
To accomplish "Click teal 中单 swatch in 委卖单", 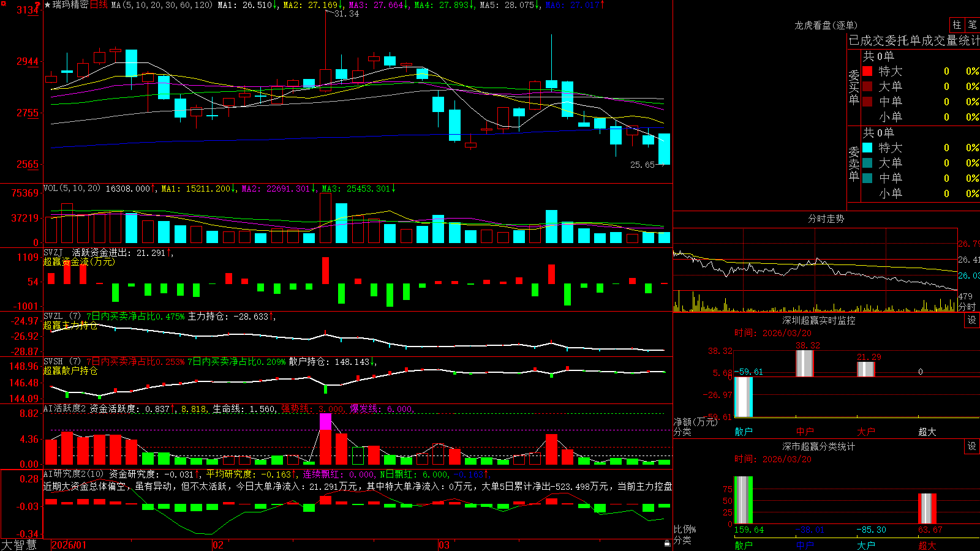I will pyautogui.click(x=867, y=178).
